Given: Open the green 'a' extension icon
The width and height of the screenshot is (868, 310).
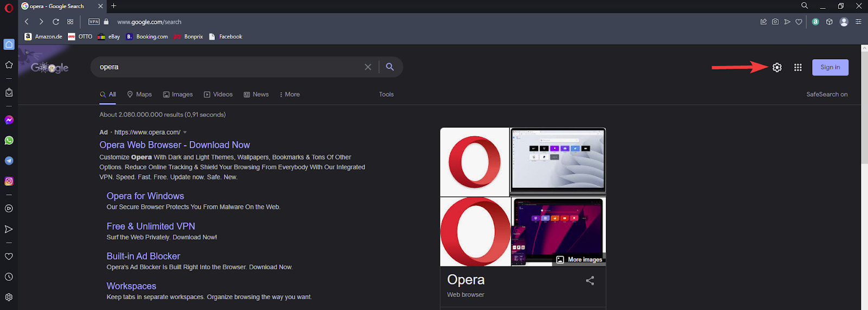Looking at the screenshot, I should pos(815,22).
